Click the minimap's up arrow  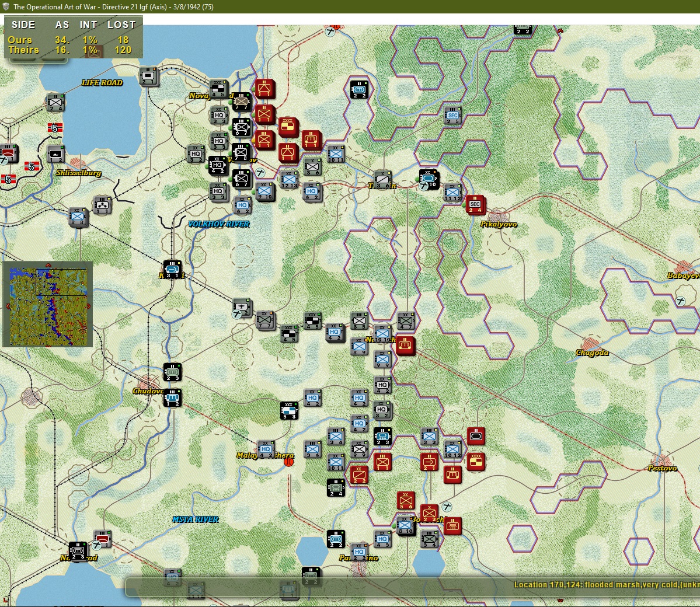48,264
